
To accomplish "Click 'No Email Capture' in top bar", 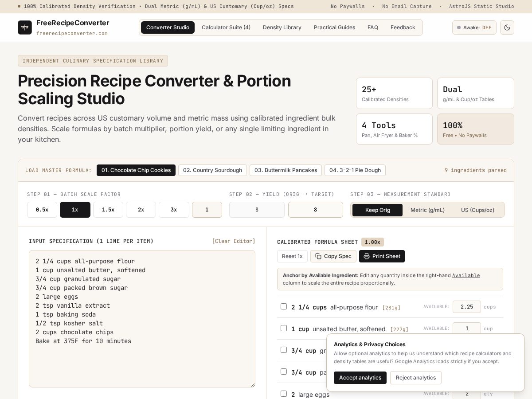I will coord(407,6).
